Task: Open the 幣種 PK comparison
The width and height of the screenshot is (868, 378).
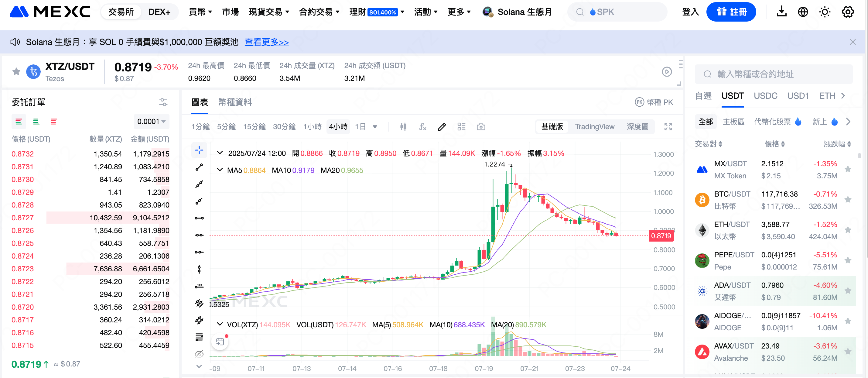Action: 654,102
